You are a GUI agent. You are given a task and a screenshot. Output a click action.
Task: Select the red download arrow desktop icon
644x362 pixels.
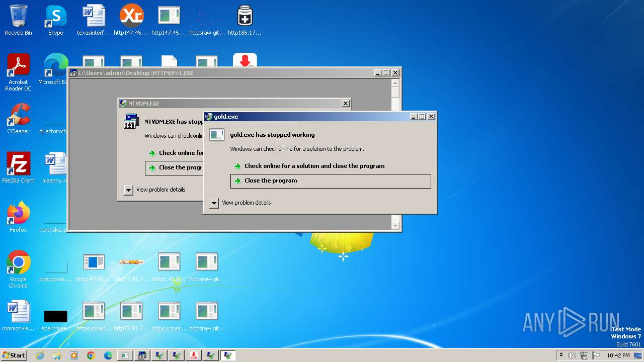point(245,60)
